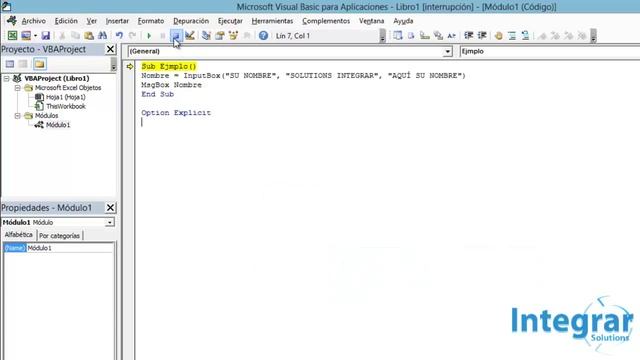The image size is (640, 360).
Task: Toggle Folders in the Project pane
Action: tap(40, 64)
